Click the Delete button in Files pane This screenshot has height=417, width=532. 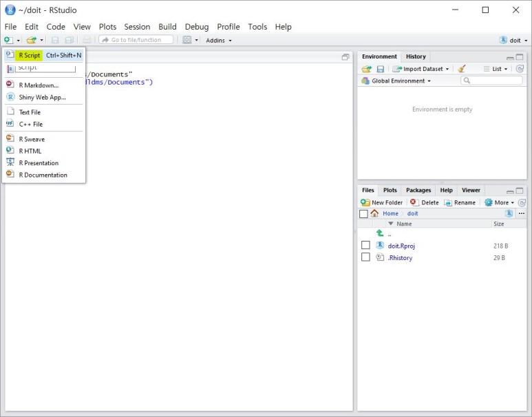coord(425,202)
